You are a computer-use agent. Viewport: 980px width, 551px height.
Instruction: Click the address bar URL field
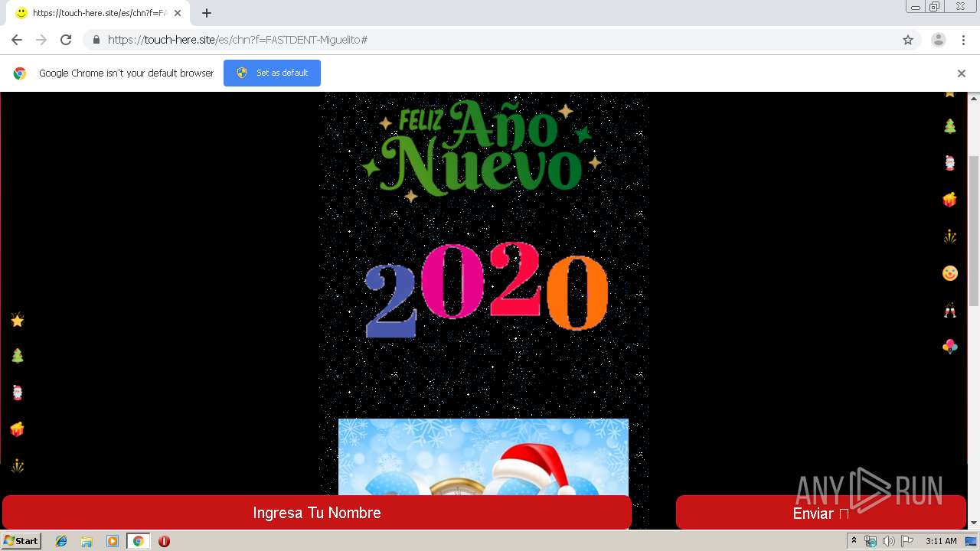click(490, 40)
